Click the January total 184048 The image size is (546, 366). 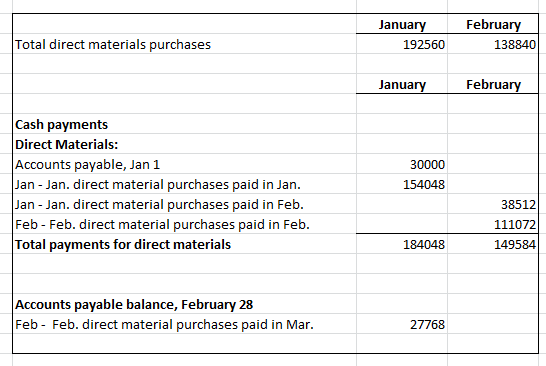(424, 244)
